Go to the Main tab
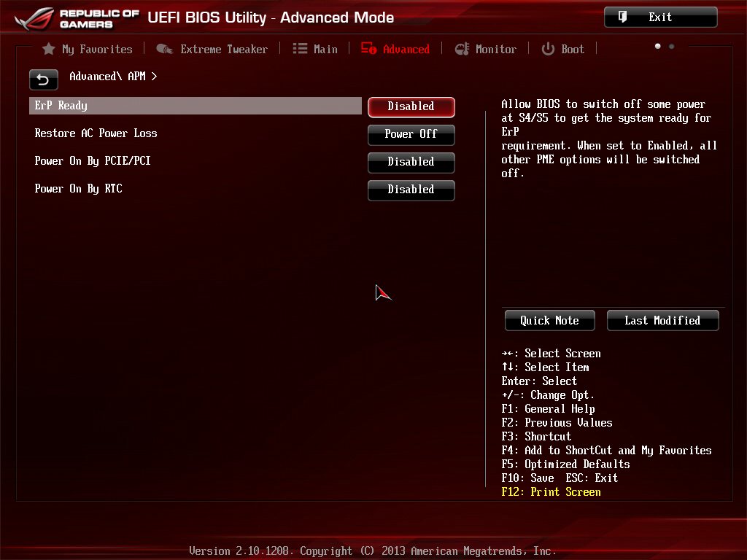This screenshot has width=747, height=560. click(315, 49)
